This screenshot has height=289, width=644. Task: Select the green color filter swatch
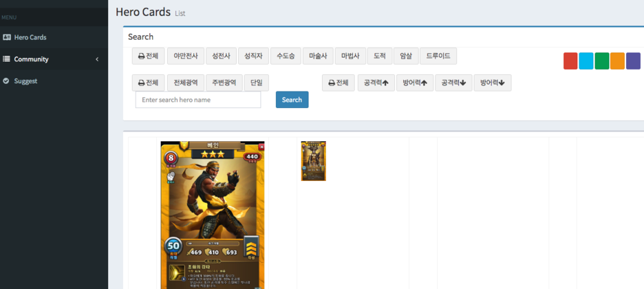pos(602,61)
